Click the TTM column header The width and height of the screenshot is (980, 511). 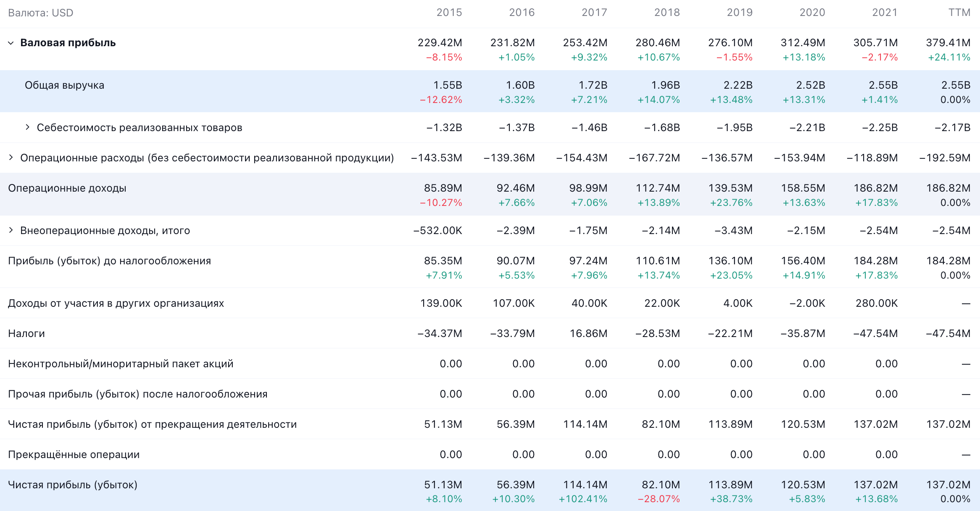pos(959,13)
